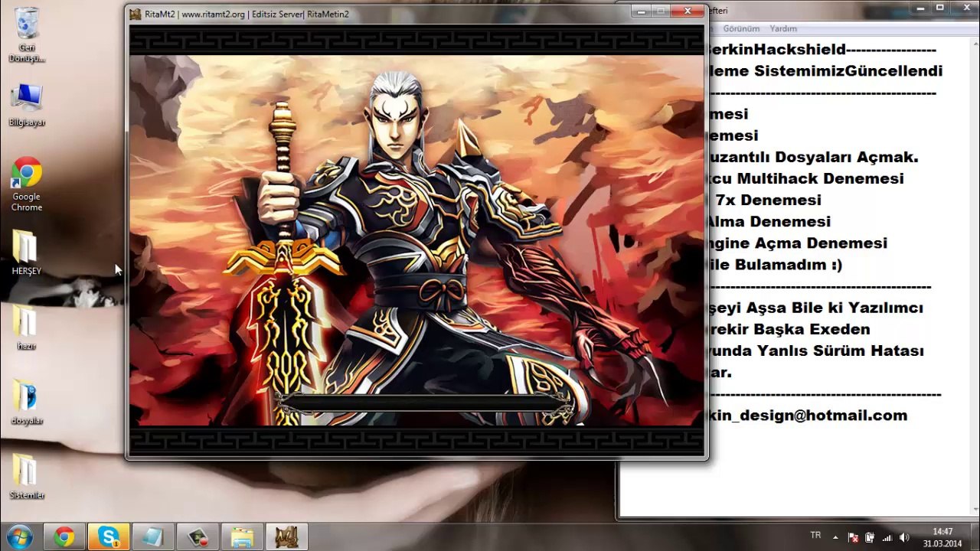The height and width of the screenshot is (551, 980).
Task: Click the '7x Denemesi' line in Notepad
Action: coord(769,201)
